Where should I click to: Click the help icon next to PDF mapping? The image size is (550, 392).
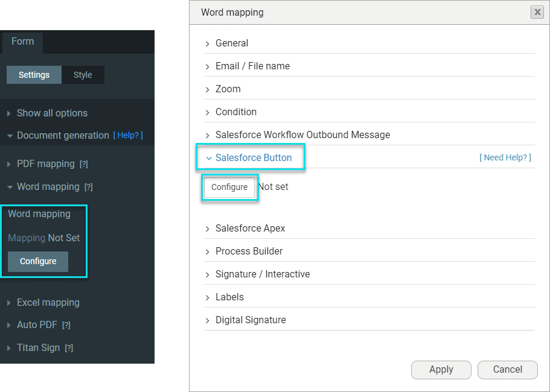coord(84,164)
